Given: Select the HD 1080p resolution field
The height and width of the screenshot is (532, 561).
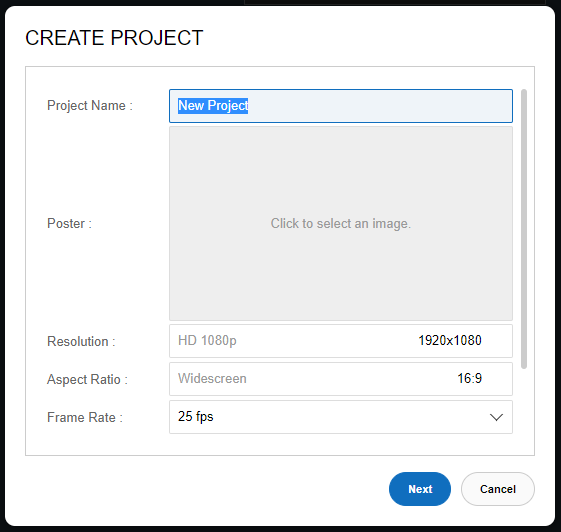Looking at the screenshot, I should coord(341,341).
